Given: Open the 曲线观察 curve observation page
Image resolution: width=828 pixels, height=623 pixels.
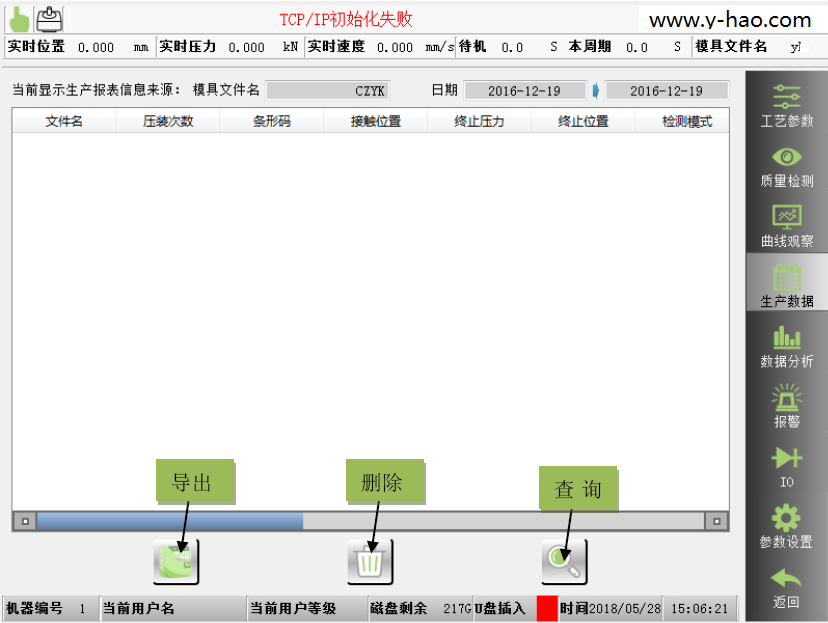Looking at the screenshot, I should click(786, 226).
